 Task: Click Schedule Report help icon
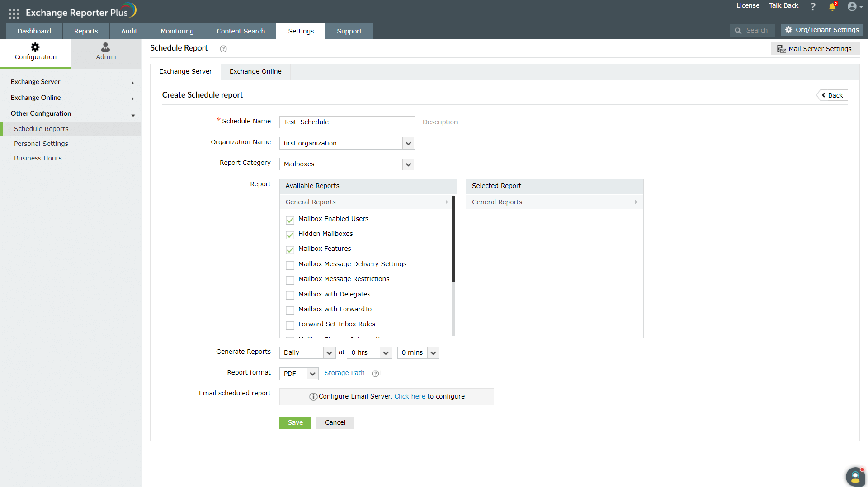(x=223, y=49)
